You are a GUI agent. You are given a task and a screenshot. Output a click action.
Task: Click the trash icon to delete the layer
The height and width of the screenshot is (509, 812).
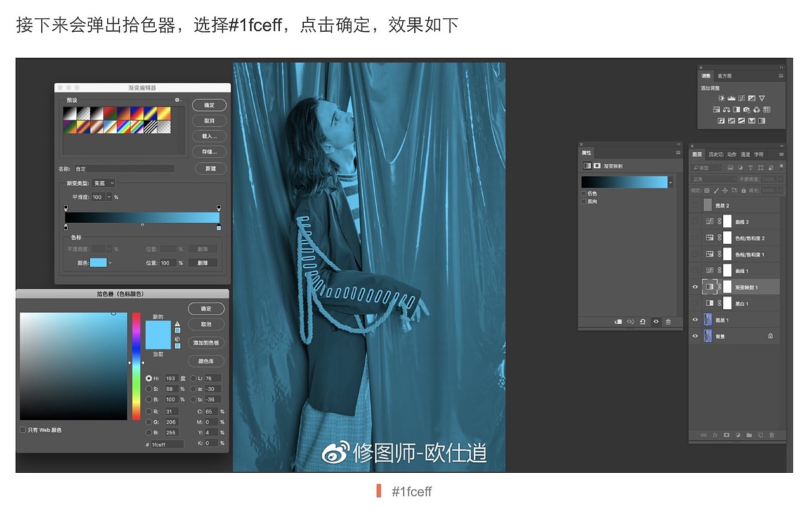[x=773, y=435]
